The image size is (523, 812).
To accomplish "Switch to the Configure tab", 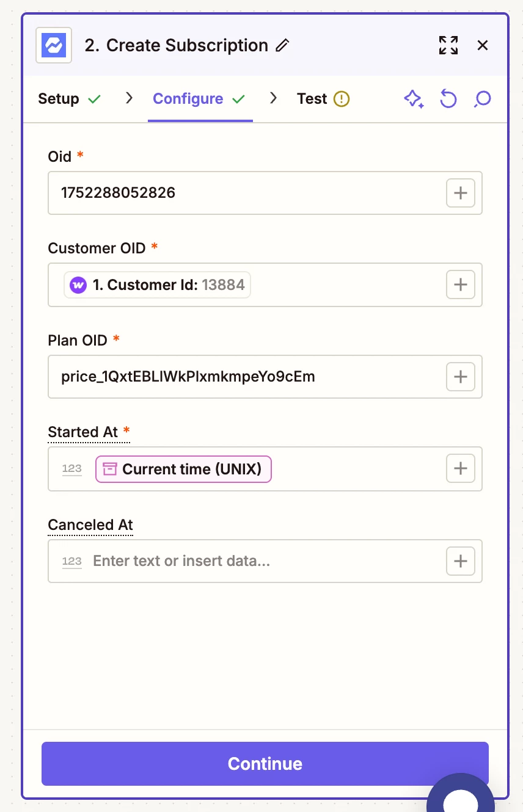I will 199,99.
